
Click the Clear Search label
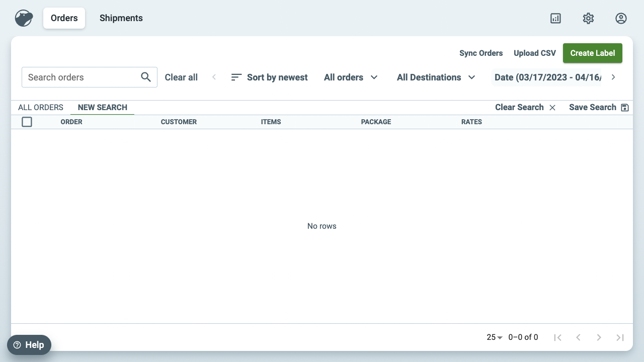click(x=519, y=107)
